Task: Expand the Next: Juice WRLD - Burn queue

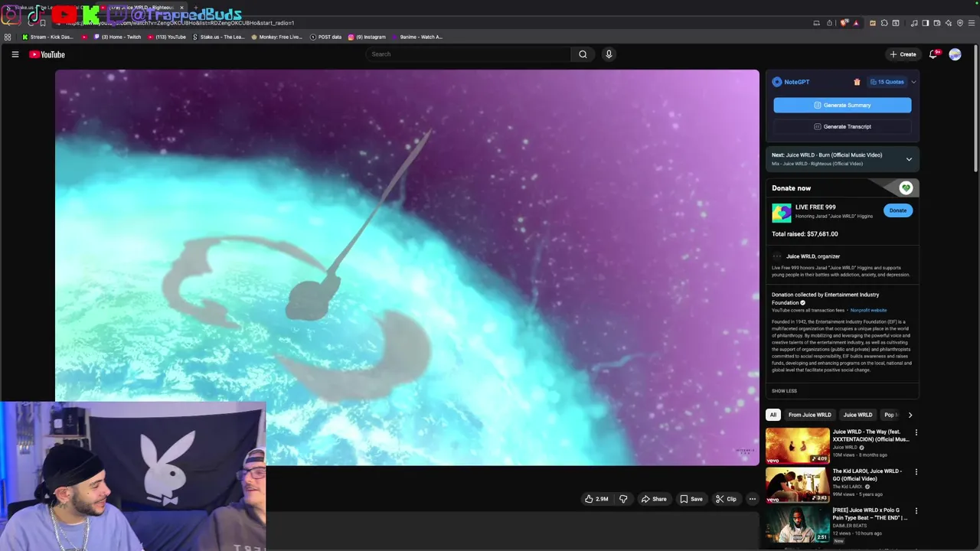Action: [909, 159]
